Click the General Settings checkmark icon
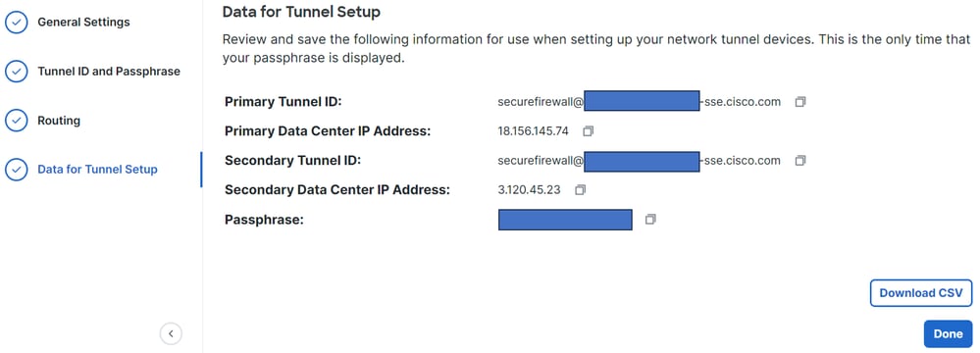 17,23
